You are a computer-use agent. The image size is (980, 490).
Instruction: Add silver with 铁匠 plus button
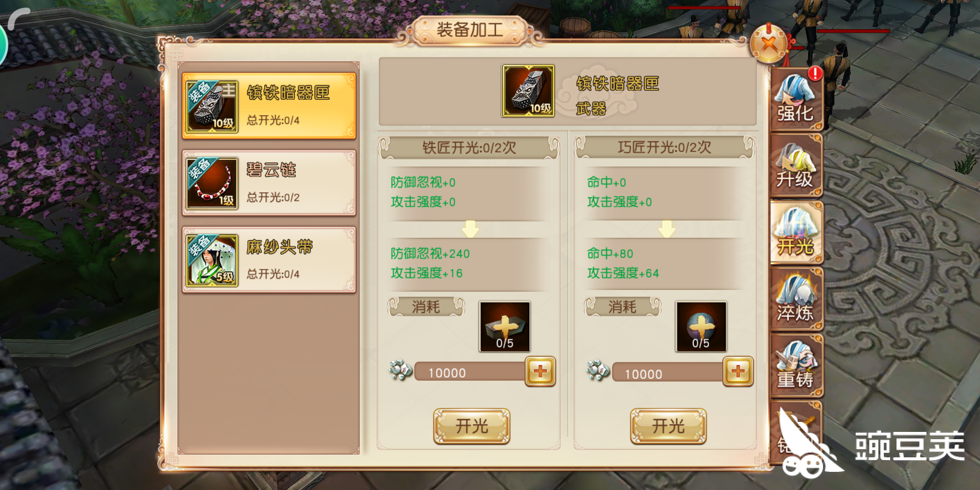click(540, 372)
